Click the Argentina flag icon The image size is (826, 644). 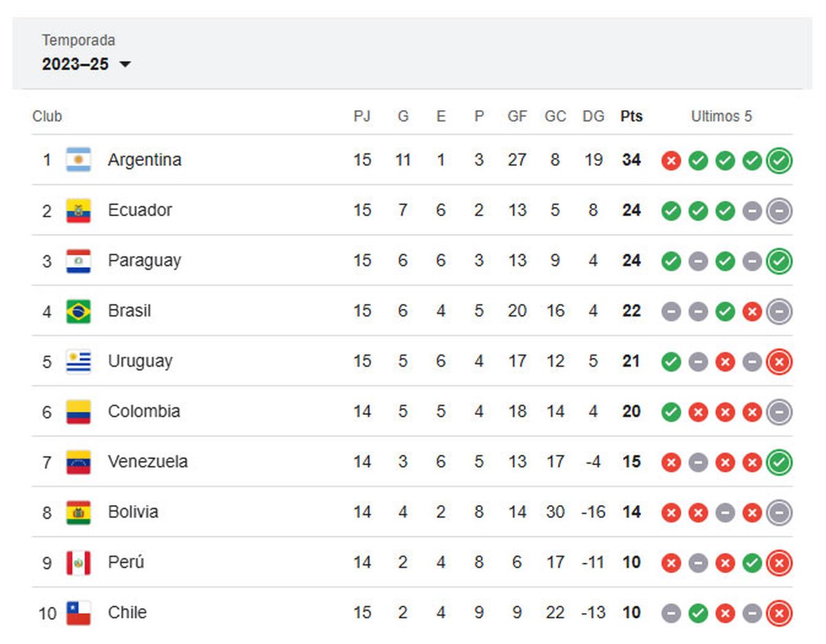[x=78, y=160]
